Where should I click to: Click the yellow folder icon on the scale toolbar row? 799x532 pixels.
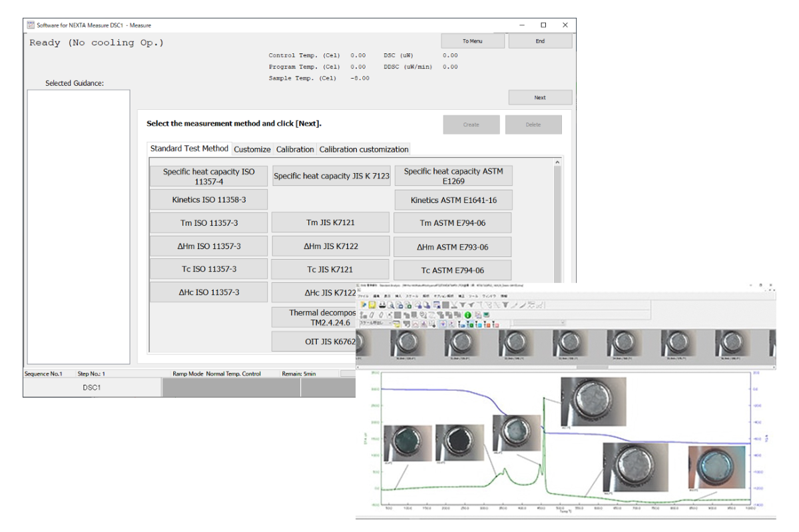397,326
